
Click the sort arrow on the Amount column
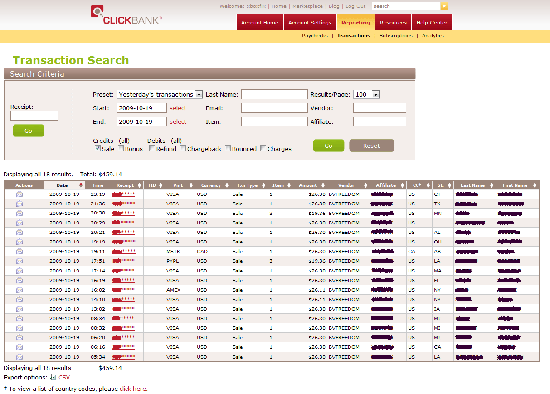(x=323, y=185)
